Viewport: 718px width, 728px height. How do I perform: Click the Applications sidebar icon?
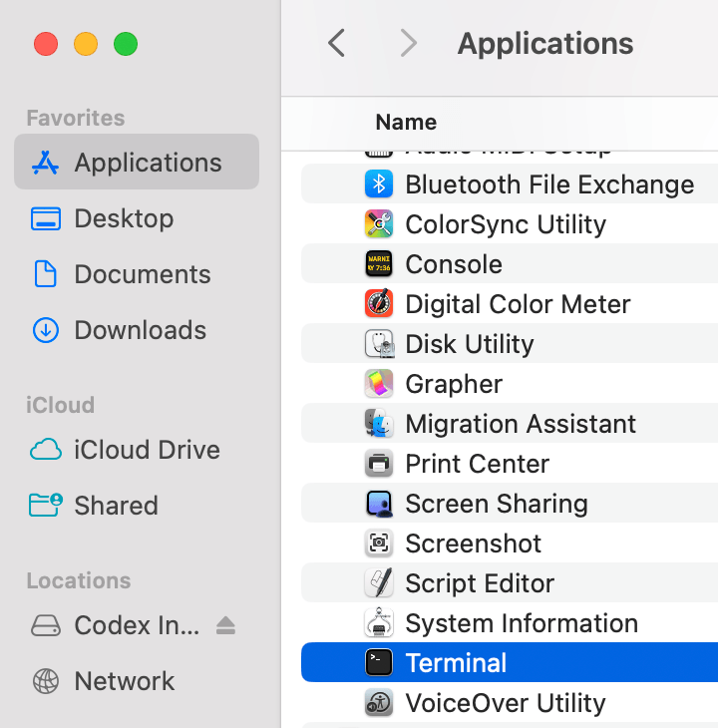pyautogui.click(x=45, y=163)
